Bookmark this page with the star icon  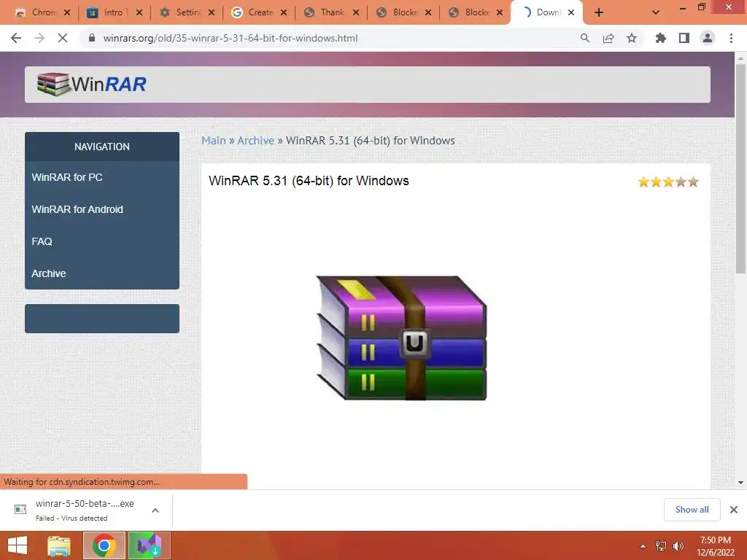[632, 38]
